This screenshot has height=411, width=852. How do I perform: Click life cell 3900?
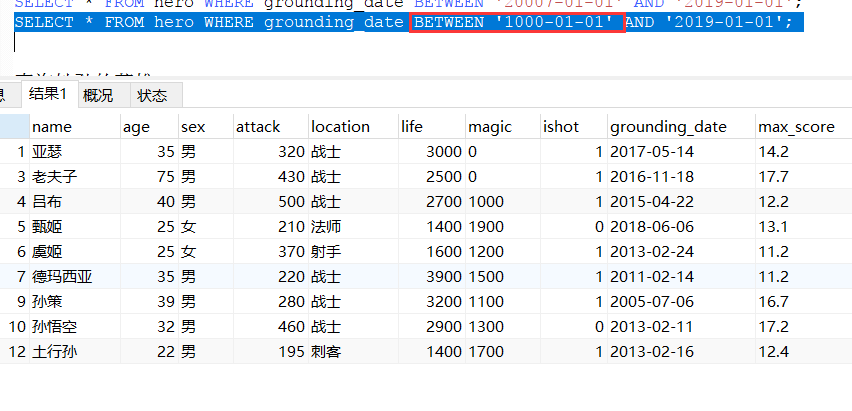432,277
